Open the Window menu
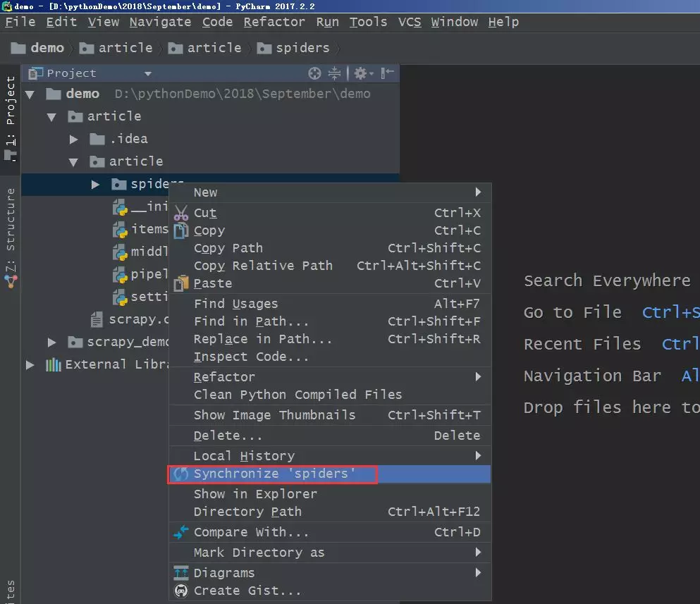The height and width of the screenshot is (604, 700). tap(454, 22)
